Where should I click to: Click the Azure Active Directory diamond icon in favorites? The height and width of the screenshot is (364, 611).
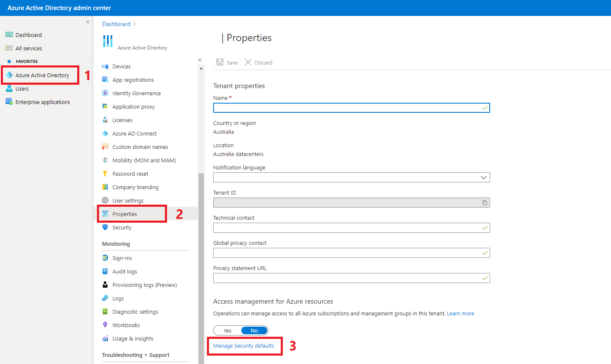click(9, 75)
